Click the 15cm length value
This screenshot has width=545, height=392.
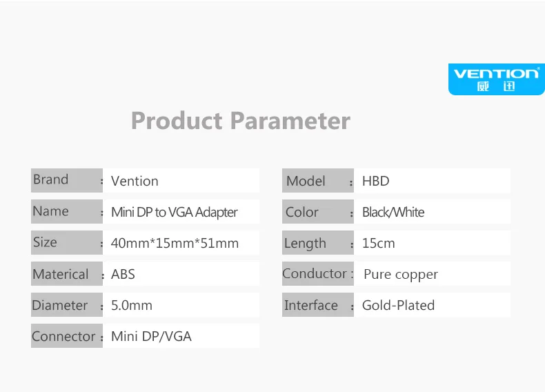coord(378,243)
